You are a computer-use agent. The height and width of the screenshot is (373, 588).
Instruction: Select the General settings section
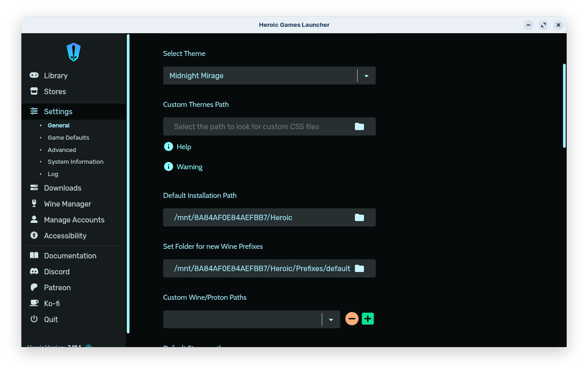pos(59,126)
